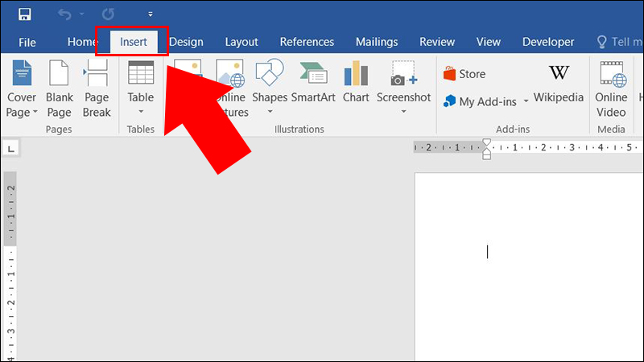
Task: Open the Customize Quick Access Toolbar arrow
Action: click(x=151, y=14)
